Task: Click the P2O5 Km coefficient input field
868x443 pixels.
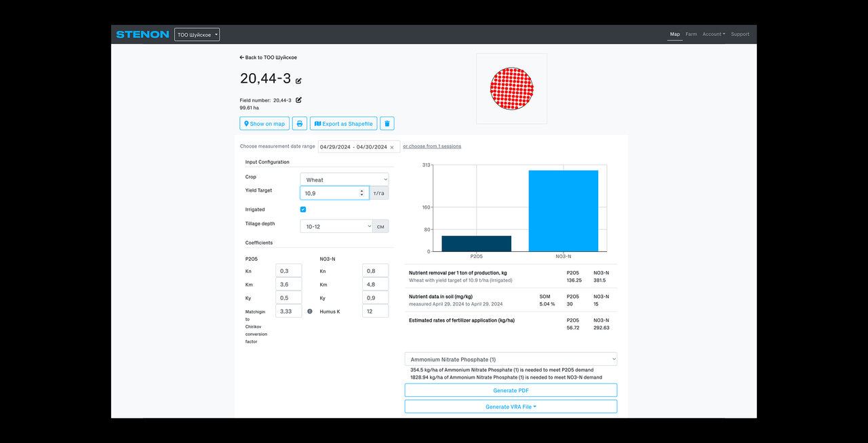Action: pos(288,284)
